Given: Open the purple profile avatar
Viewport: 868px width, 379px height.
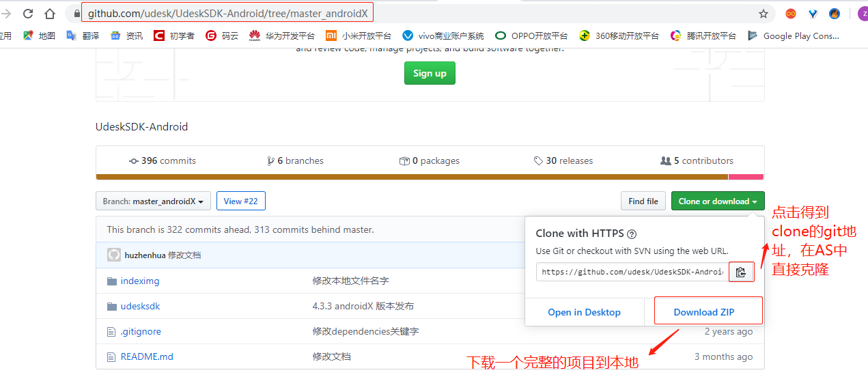Looking at the screenshot, I should click(x=863, y=14).
